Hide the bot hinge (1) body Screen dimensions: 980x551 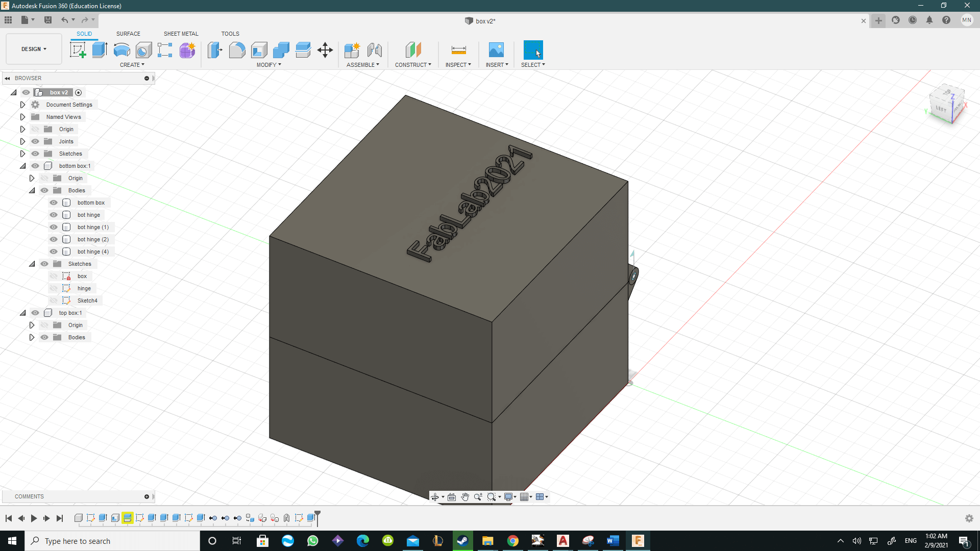tap(54, 227)
